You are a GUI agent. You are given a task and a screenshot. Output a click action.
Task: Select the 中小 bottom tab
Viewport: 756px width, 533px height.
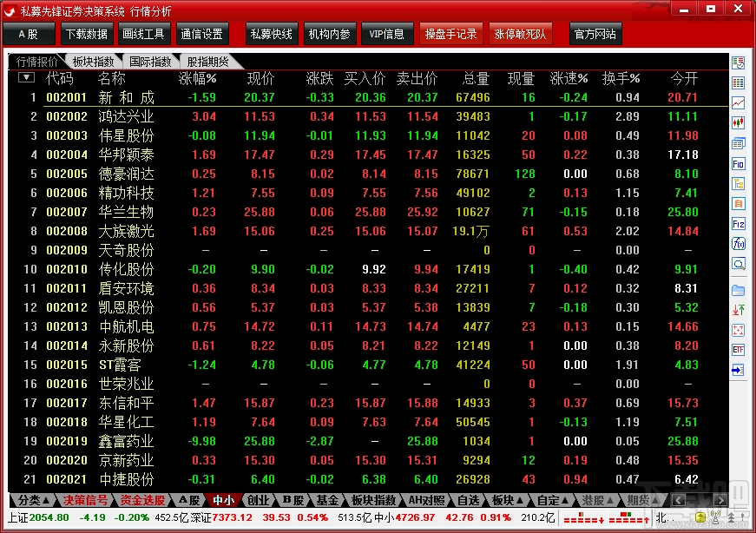pyautogui.click(x=223, y=500)
